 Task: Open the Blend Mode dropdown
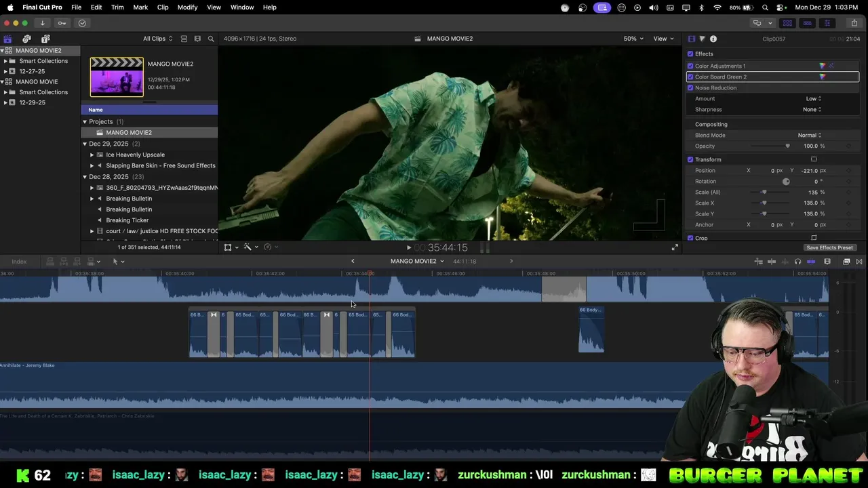point(810,136)
